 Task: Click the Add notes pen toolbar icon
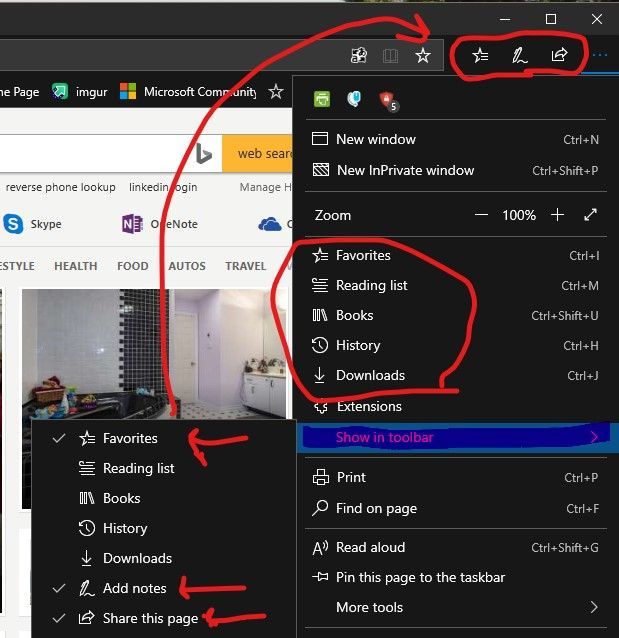coord(519,55)
